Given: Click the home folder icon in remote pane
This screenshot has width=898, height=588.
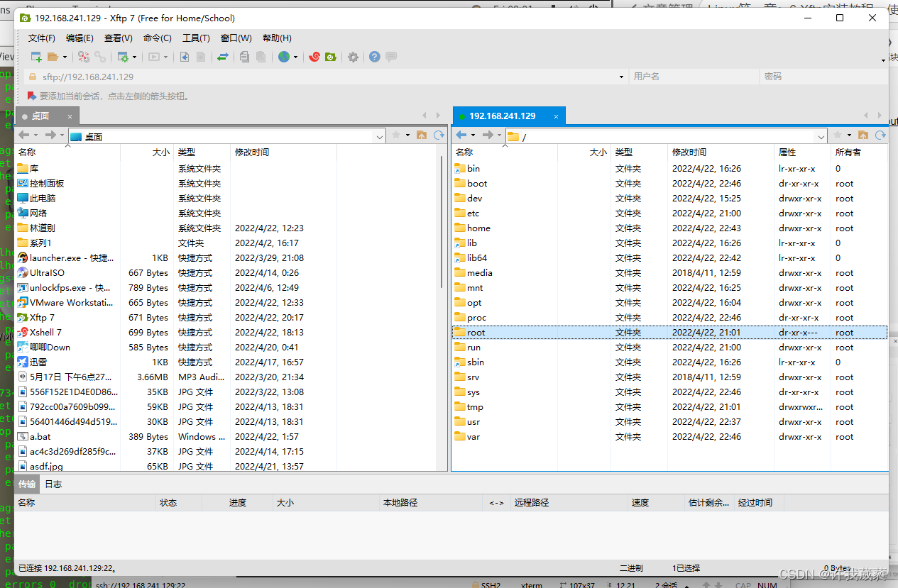Looking at the screenshot, I should [x=863, y=135].
